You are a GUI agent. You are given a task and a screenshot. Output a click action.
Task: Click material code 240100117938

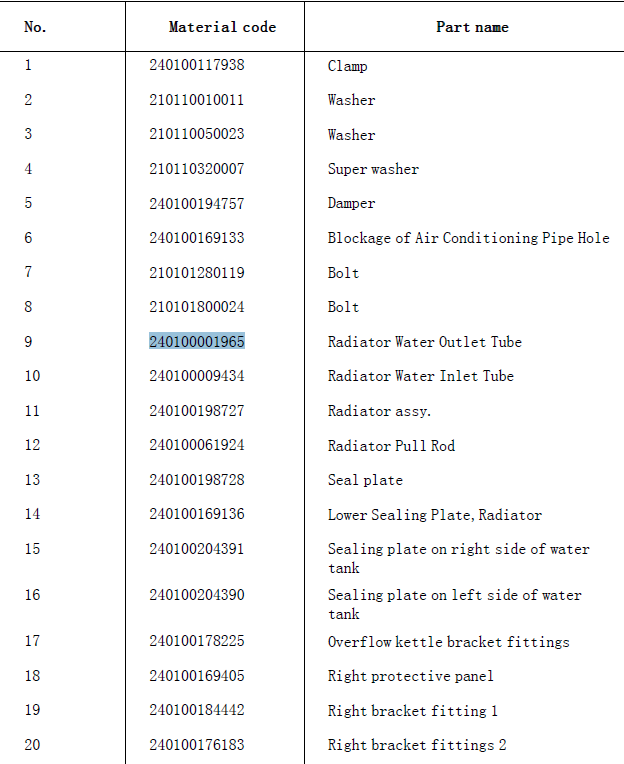[x=197, y=65]
